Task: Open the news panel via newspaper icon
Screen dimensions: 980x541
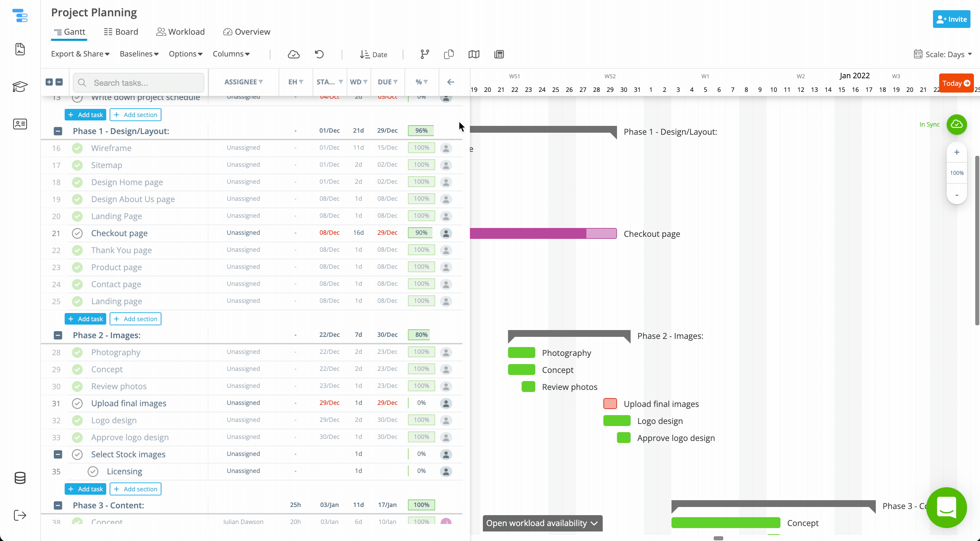Action: (499, 54)
